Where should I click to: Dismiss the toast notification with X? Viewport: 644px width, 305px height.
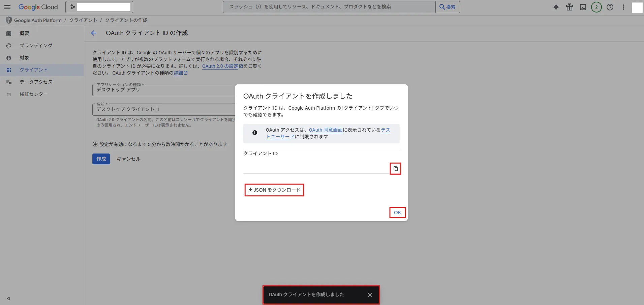[x=370, y=295]
